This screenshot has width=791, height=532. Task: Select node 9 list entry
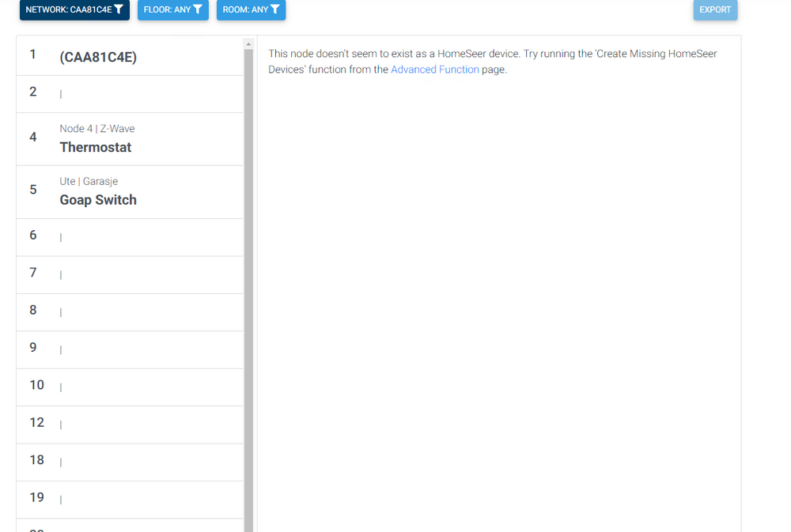[x=130, y=349]
